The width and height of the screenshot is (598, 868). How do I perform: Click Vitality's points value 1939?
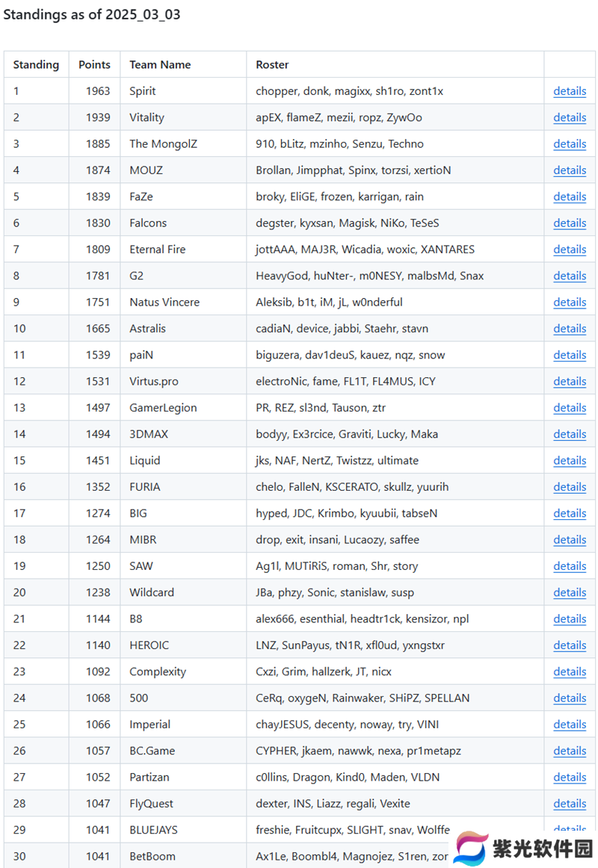coord(98,117)
